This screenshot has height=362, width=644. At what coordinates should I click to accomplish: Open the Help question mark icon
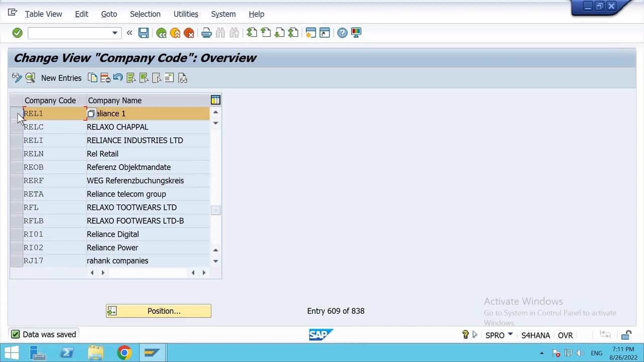pos(342,33)
